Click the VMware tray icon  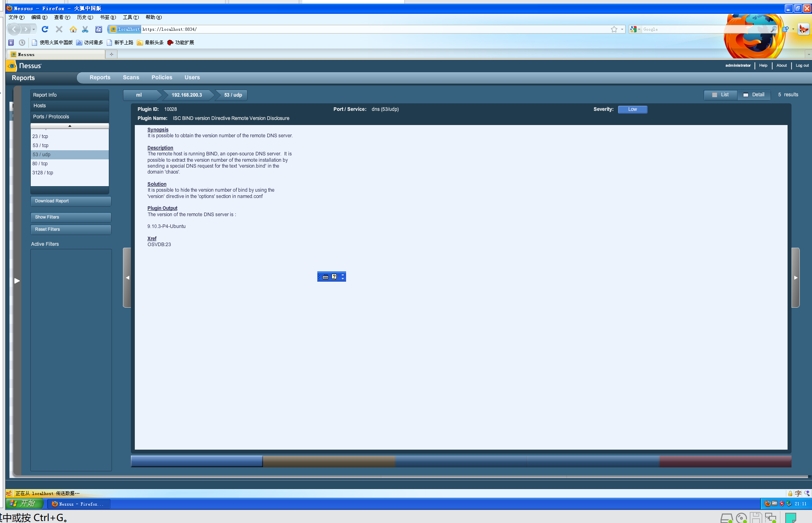click(775, 504)
